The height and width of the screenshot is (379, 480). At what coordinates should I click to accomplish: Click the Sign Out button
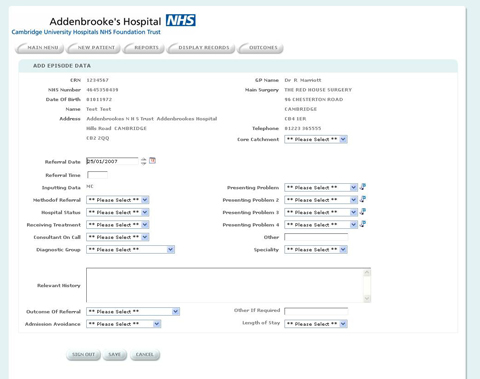(x=83, y=354)
